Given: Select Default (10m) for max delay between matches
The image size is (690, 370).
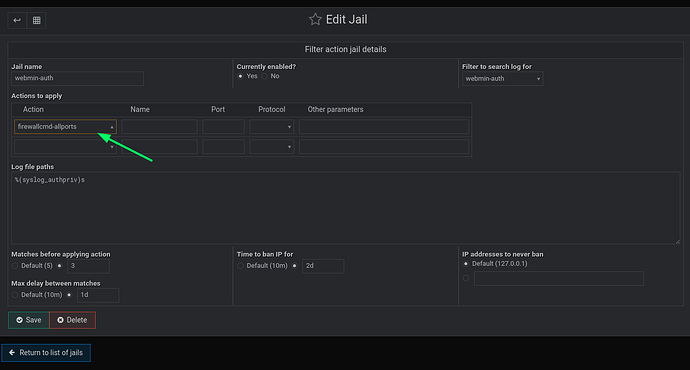Looking at the screenshot, I should tap(15, 295).
